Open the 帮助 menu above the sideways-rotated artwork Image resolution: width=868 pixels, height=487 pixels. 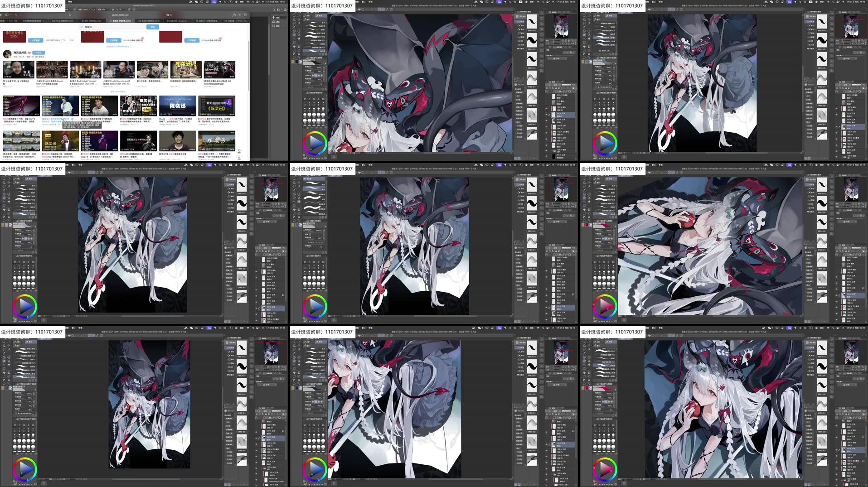click(661, 165)
